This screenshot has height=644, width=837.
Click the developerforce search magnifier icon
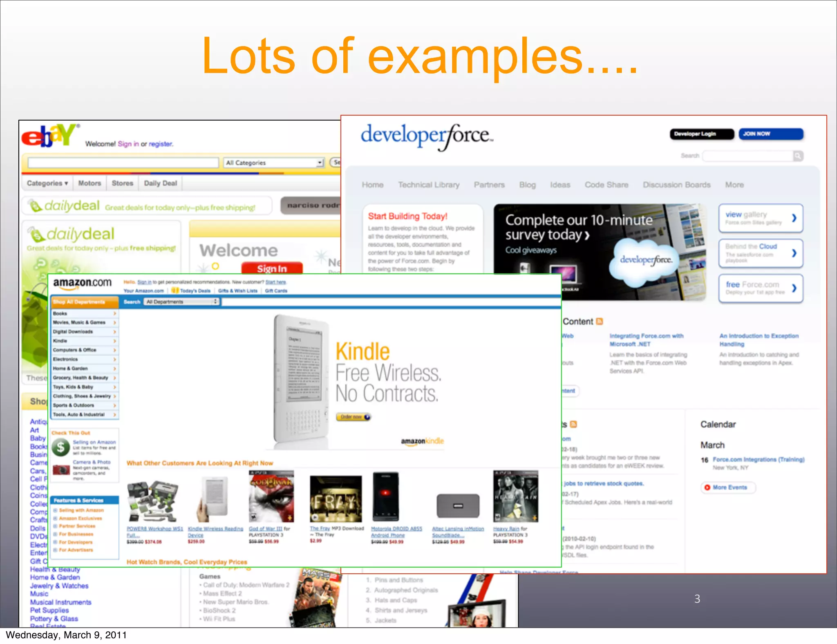[798, 156]
